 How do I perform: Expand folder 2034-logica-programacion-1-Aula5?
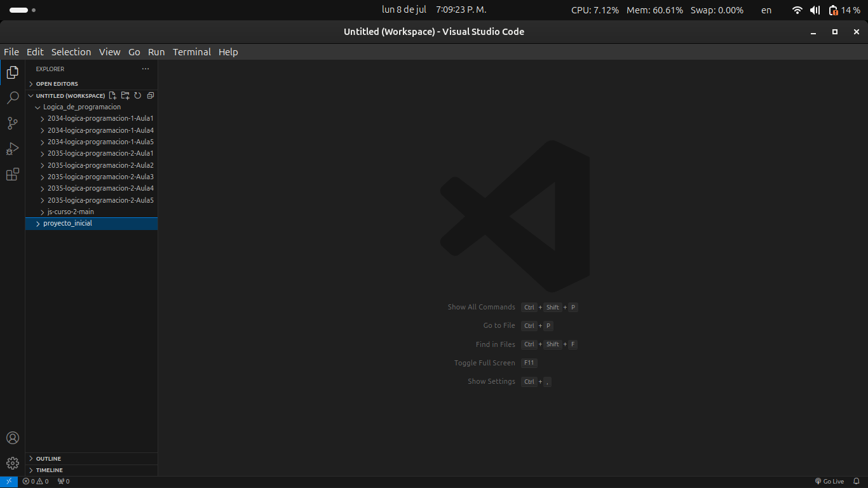coord(92,142)
